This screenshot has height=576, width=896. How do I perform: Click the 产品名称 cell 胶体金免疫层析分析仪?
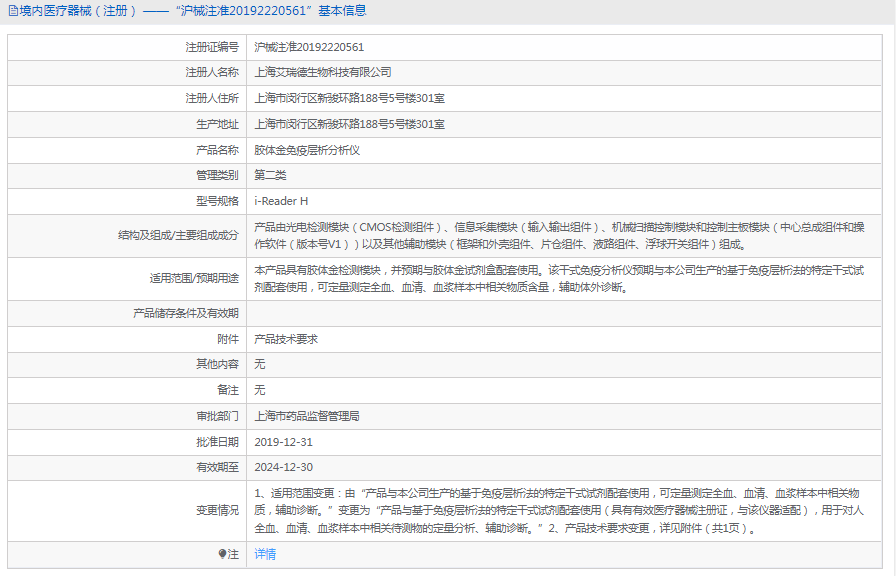(x=312, y=150)
